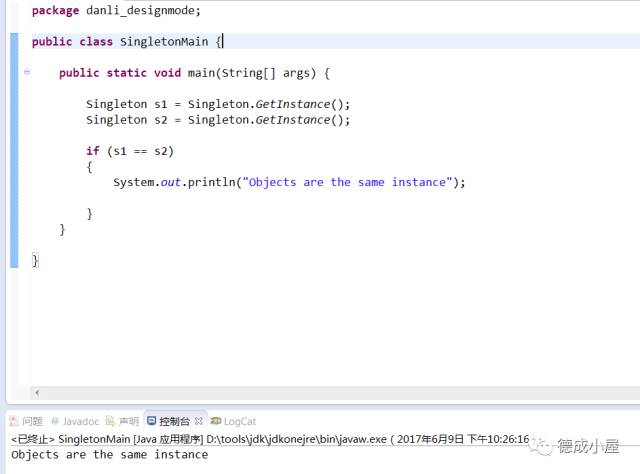
Task: Click the 'Singleton s1' declaration line
Action: pos(218,104)
